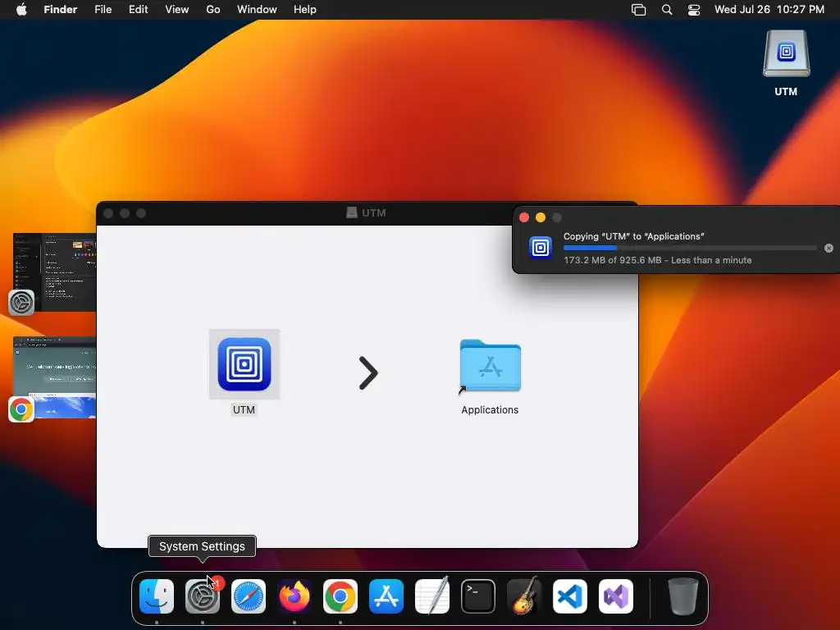The image size is (840, 630).
Task: Click the date and time in menu bar
Action: point(769,10)
